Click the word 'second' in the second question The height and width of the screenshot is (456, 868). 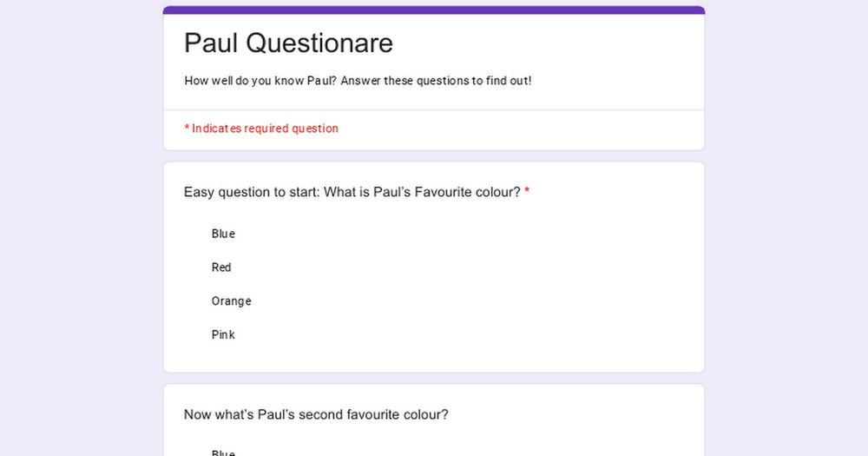click(x=320, y=414)
